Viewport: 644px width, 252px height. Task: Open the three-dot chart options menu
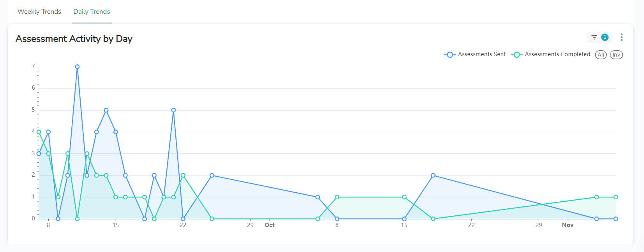(x=621, y=37)
